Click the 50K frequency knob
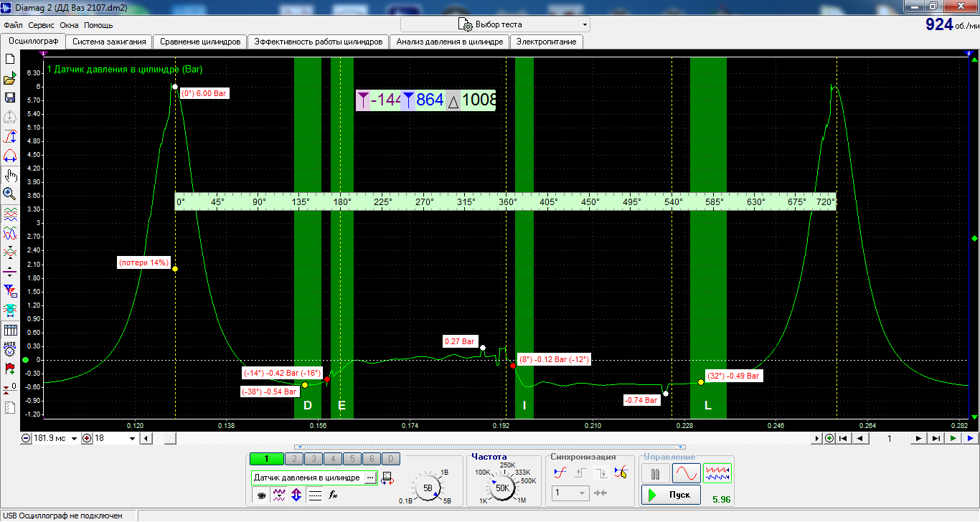The width and height of the screenshot is (980, 522). [502, 488]
